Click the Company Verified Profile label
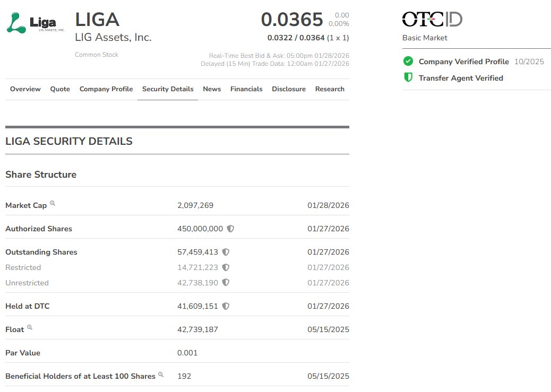The width and height of the screenshot is (551, 392). pyautogui.click(x=464, y=62)
